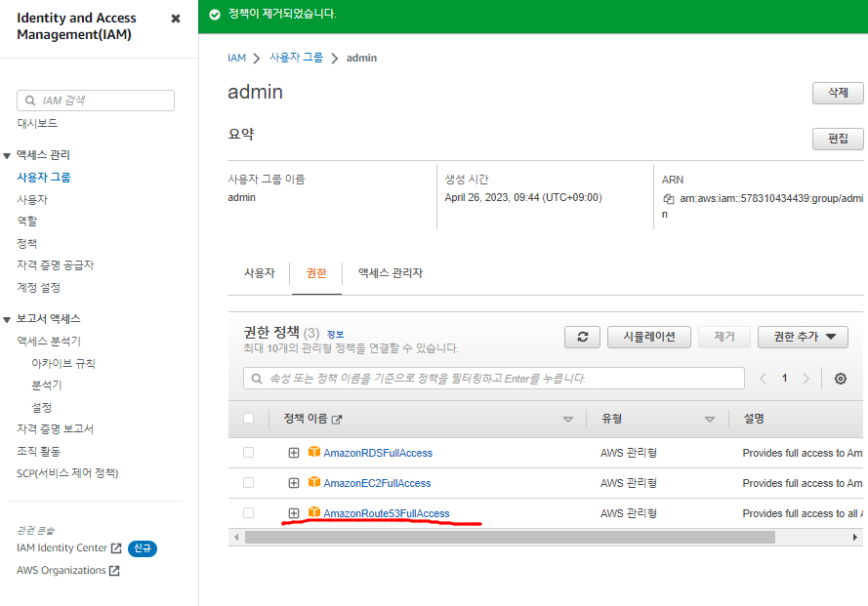Click horizontal scrollbar thumb of policy table
Image resolution: width=868 pixels, height=606 pixels.
[510, 538]
